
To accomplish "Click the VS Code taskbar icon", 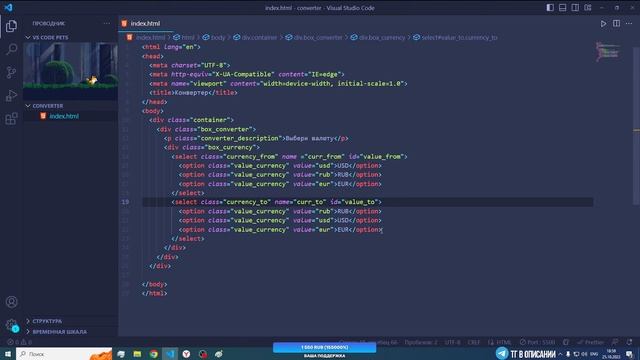I will pos(170,354).
